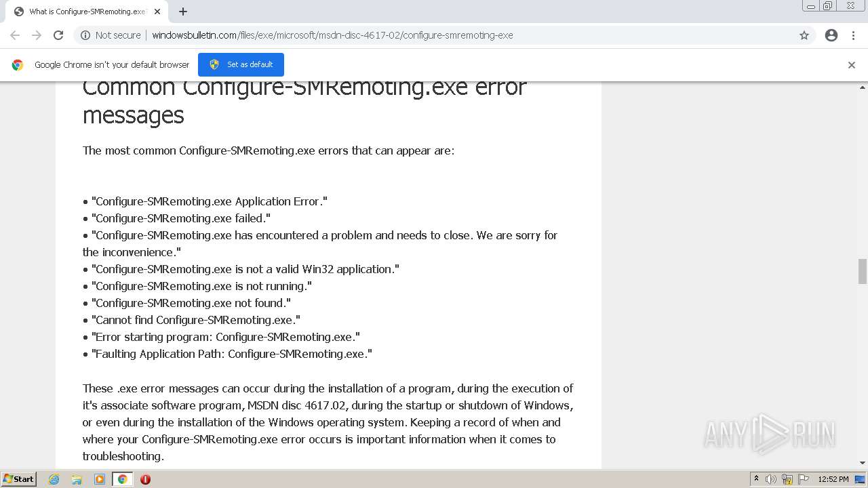Switch to the Chrome taskbar button

coord(122,479)
